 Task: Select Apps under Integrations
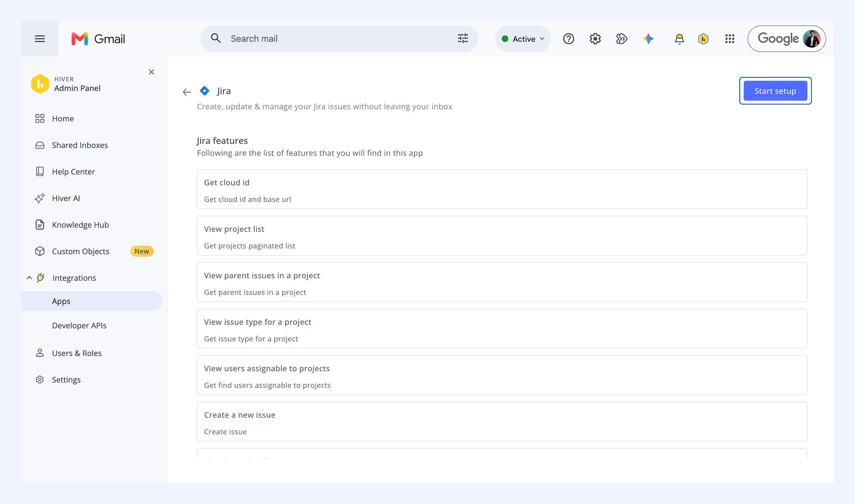click(92, 301)
